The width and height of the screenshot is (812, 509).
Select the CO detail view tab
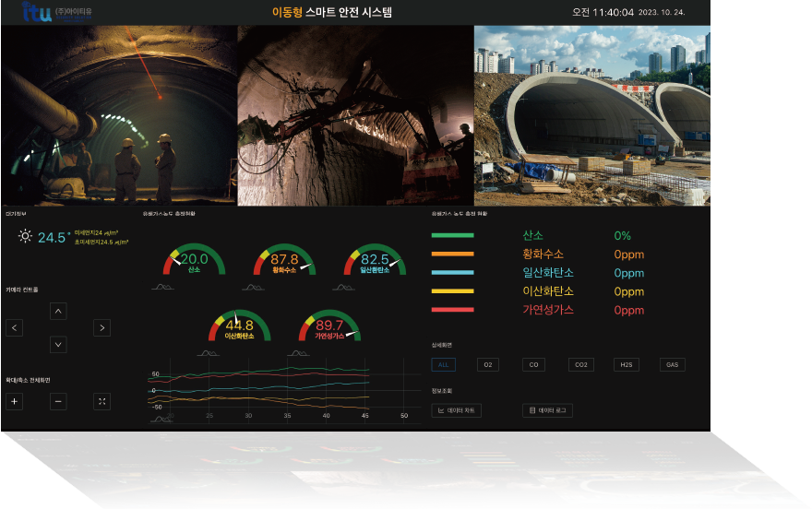tap(533, 364)
